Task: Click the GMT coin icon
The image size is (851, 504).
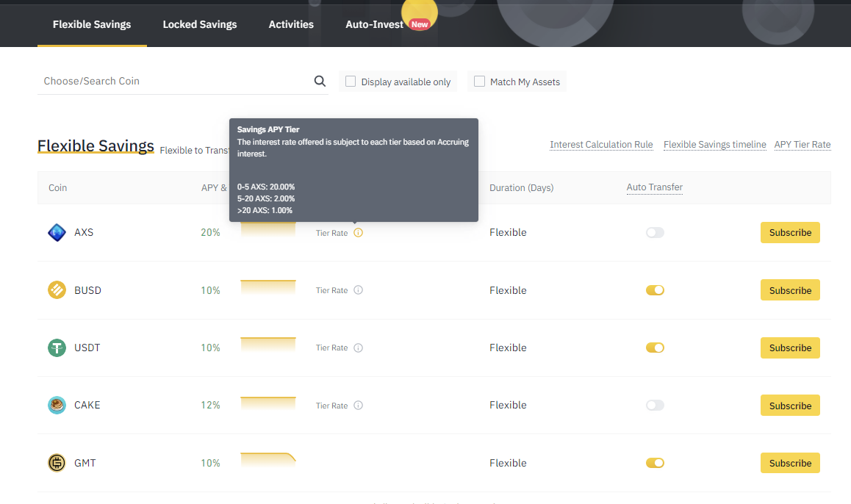Action: tap(57, 463)
